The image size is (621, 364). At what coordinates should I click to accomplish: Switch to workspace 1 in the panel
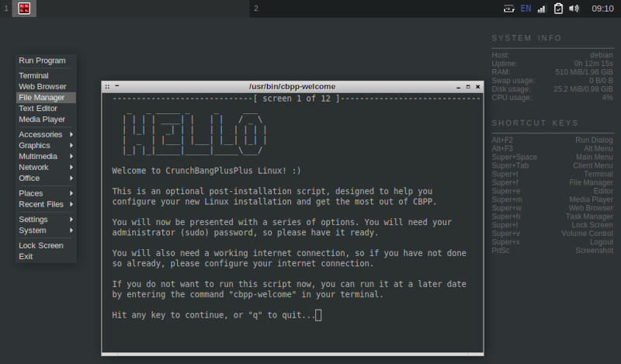[6, 9]
